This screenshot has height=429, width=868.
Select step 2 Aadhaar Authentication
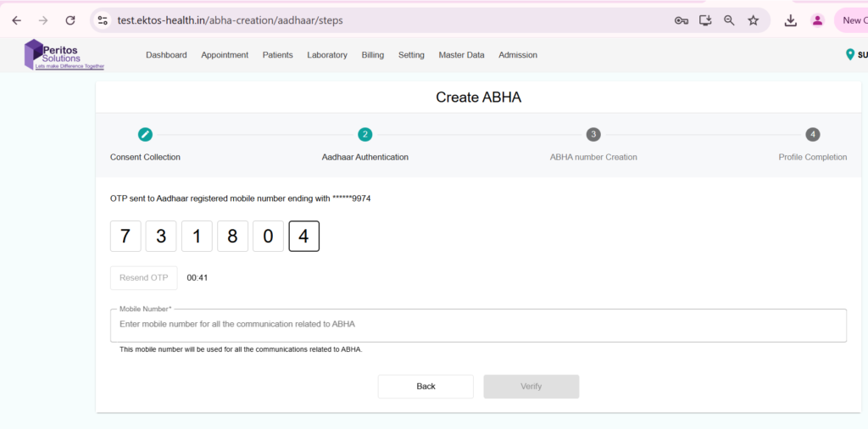click(x=364, y=134)
